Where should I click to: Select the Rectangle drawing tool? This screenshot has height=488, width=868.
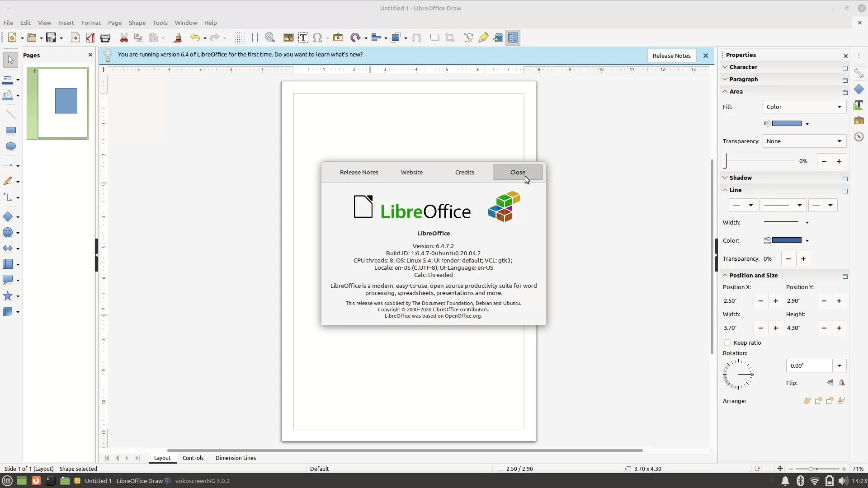coord(11,131)
